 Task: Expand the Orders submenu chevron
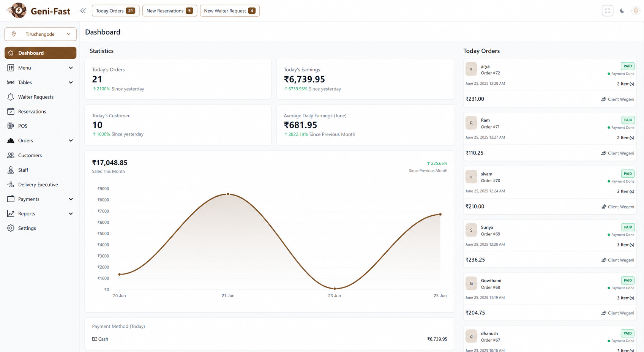[71, 140]
